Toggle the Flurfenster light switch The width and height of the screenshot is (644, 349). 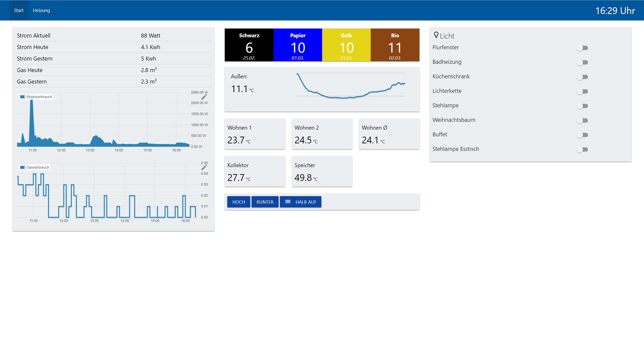(x=582, y=48)
